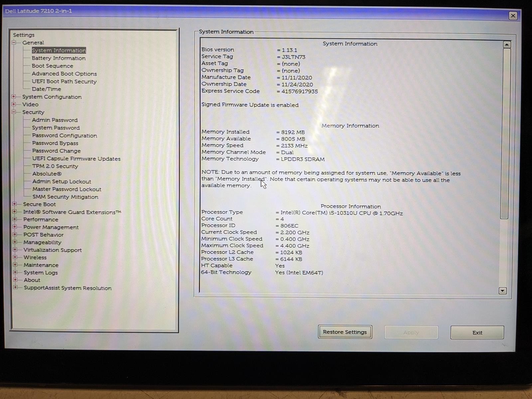Open Battery Information
The image size is (532, 399).
59,58
